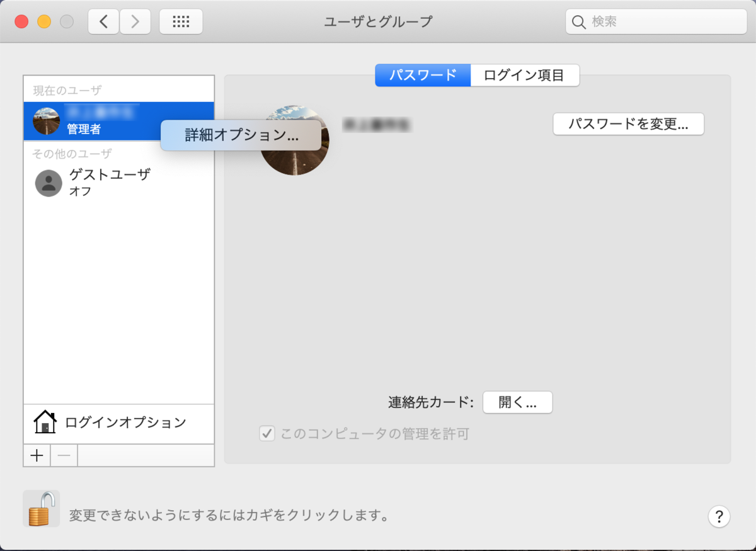Click the 検索 search field

[x=656, y=22]
